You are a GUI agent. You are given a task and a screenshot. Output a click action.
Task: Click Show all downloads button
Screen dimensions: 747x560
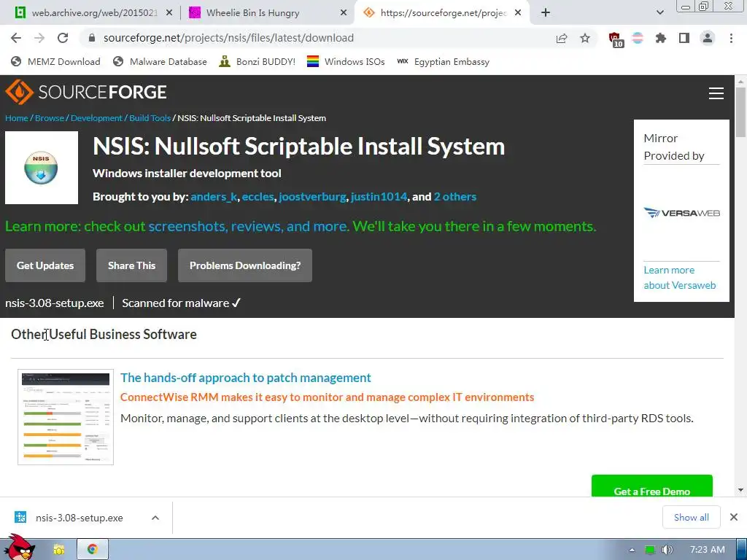pos(692,517)
